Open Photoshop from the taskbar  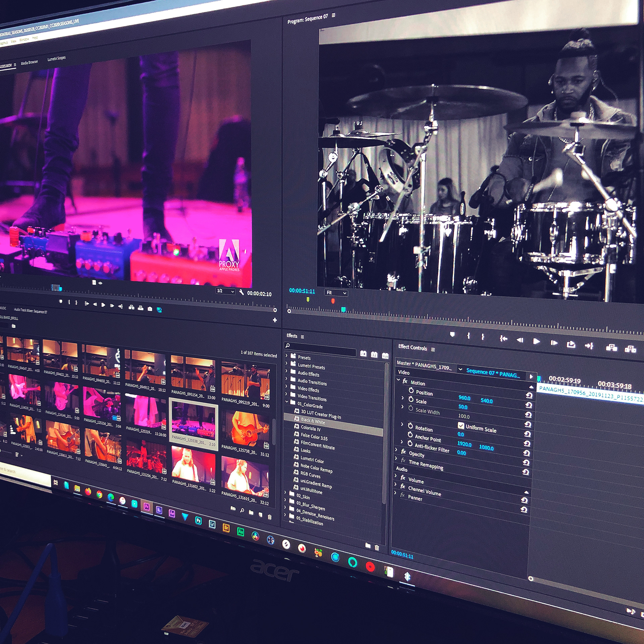point(198,521)
